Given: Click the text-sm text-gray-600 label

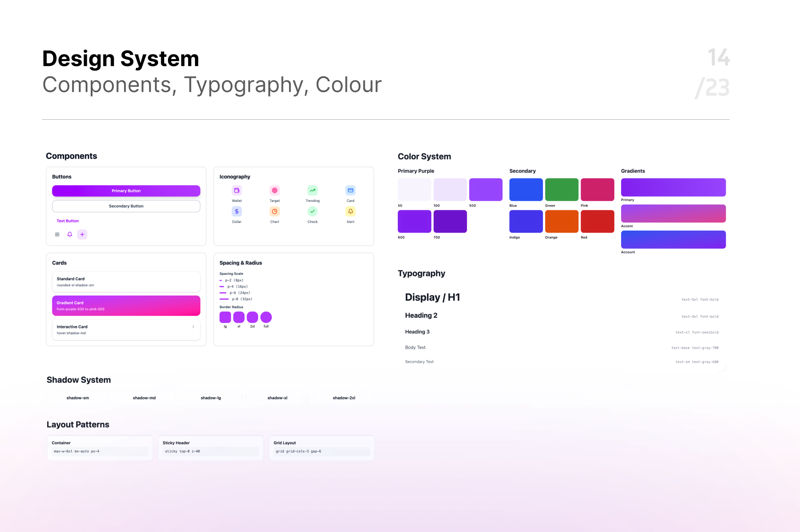Looking at the screenshot, I should pyautogui.click(x=697, y=362).
